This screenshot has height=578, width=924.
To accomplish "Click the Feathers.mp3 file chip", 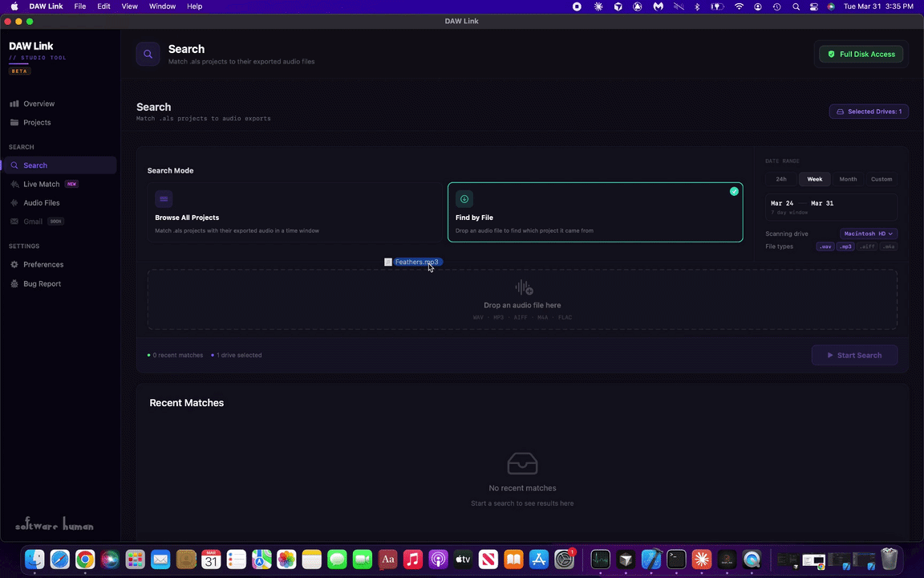I will (415, 262).
